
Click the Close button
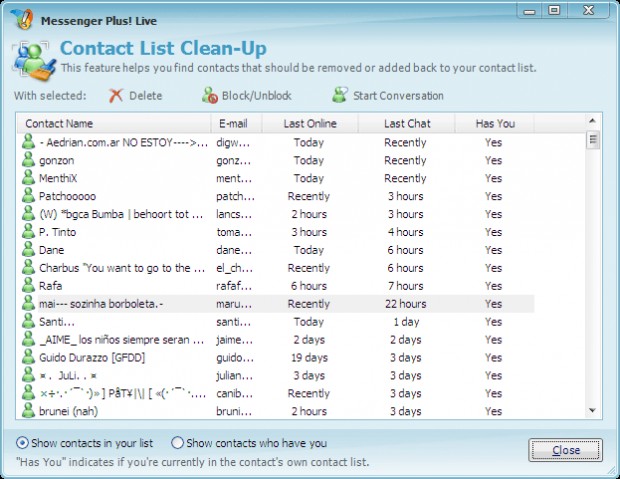pos(565,450)
